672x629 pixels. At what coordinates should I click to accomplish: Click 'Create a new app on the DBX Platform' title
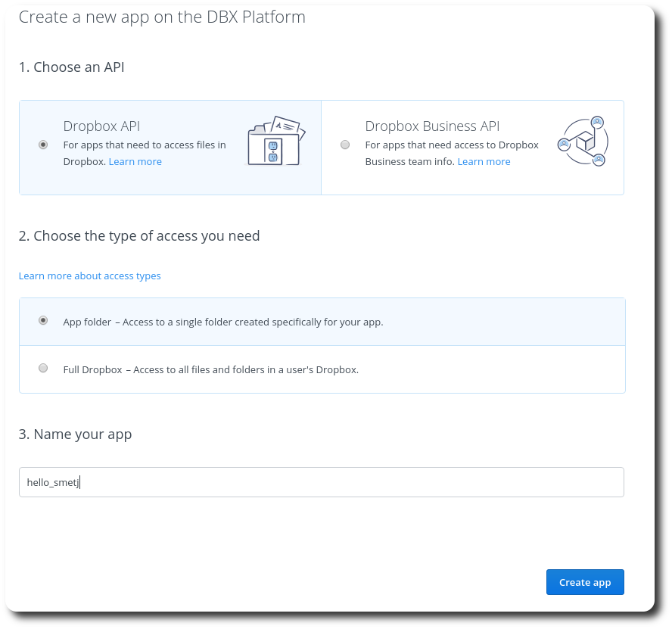point(162,17)
